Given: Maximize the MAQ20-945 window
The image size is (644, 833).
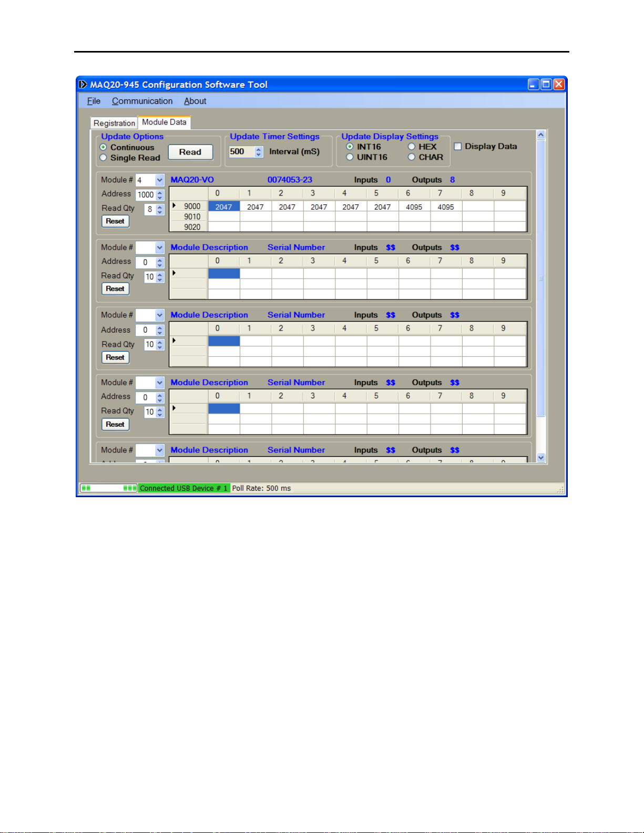Looking at the screenshot, I should click(546, 84).
